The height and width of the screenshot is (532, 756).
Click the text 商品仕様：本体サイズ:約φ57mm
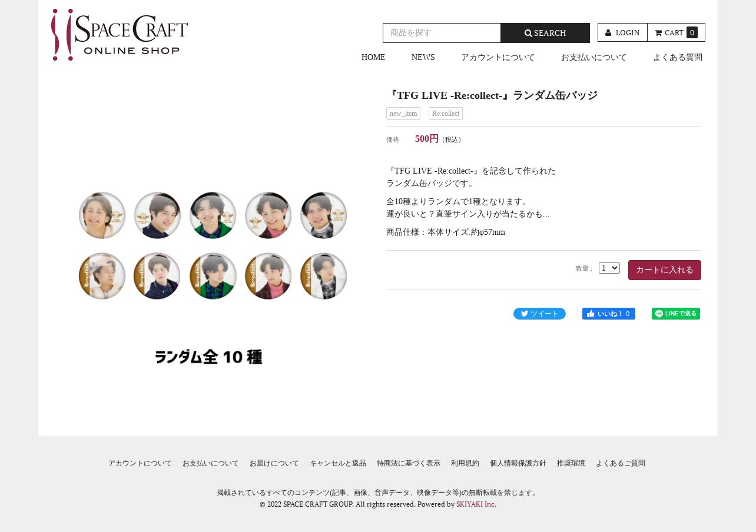446,232
